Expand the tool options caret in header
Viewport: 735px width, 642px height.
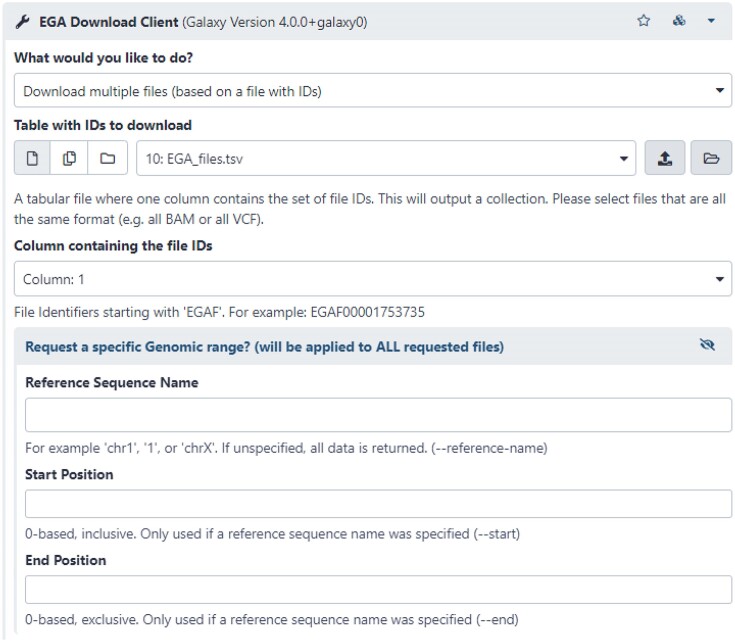point(711,21)
